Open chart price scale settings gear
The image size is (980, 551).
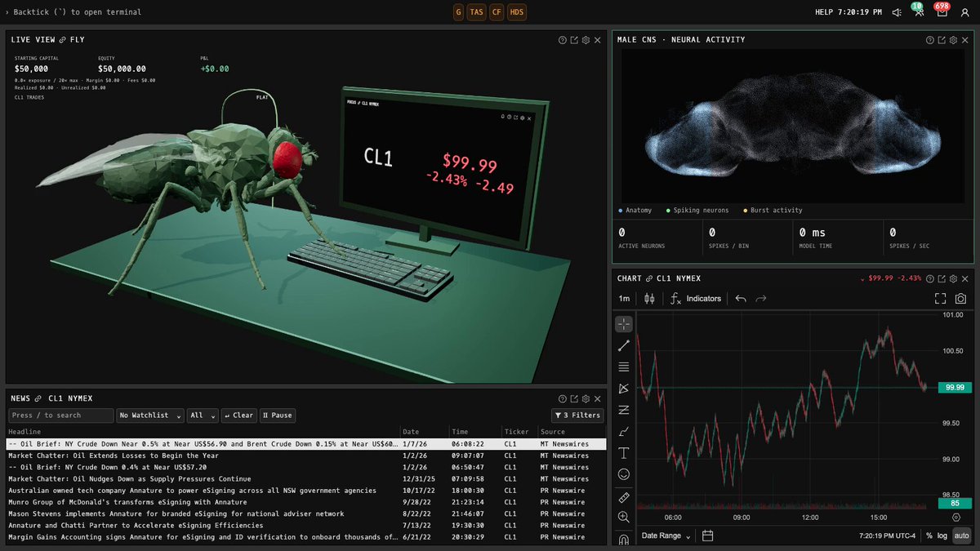pos(956,517)
